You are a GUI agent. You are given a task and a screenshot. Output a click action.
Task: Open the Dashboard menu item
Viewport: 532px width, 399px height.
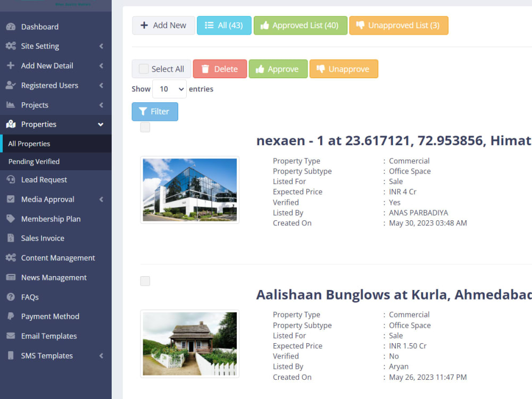pyautogui.click(x=56, y=27)
